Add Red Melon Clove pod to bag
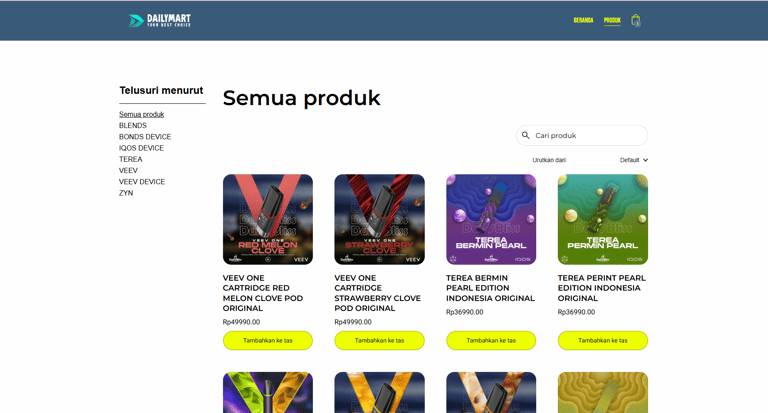The image size is (768, 413). (267, 340)
